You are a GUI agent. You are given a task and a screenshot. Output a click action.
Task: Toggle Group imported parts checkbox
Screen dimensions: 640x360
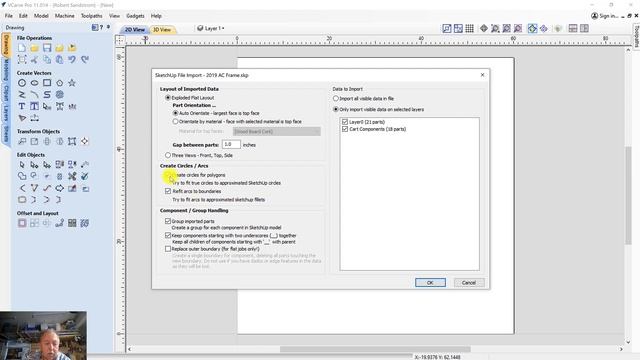click(168, 221)
